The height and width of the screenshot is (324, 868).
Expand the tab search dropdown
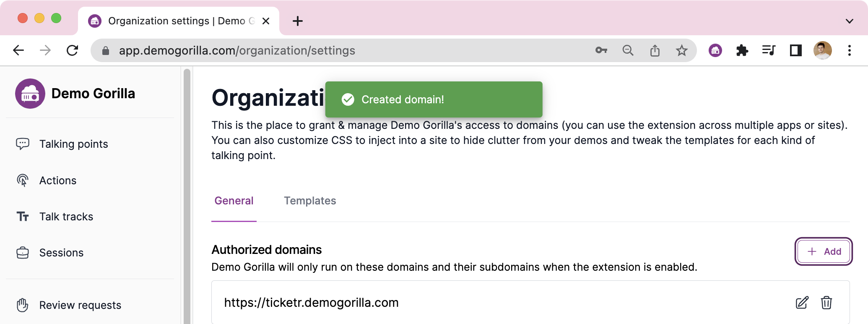pos(850,21)
